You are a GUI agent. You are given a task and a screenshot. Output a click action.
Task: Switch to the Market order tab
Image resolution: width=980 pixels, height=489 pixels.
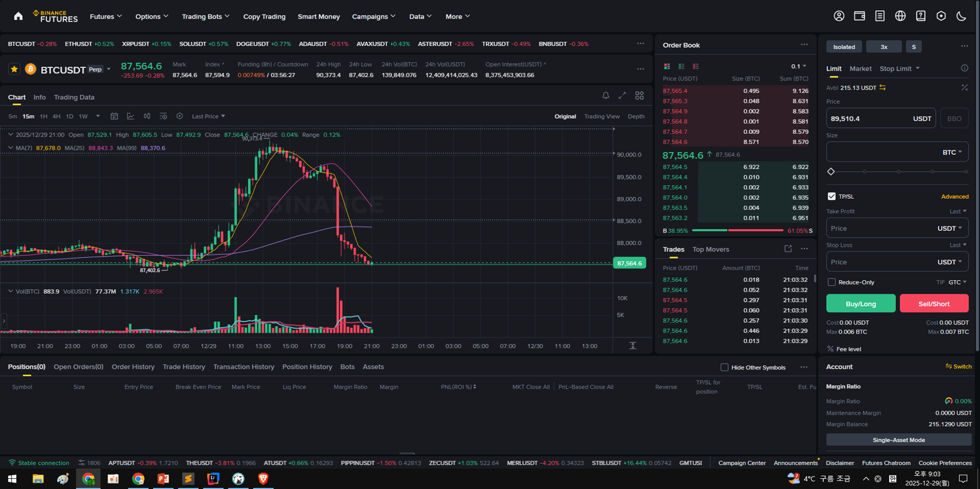pos(860,68)
